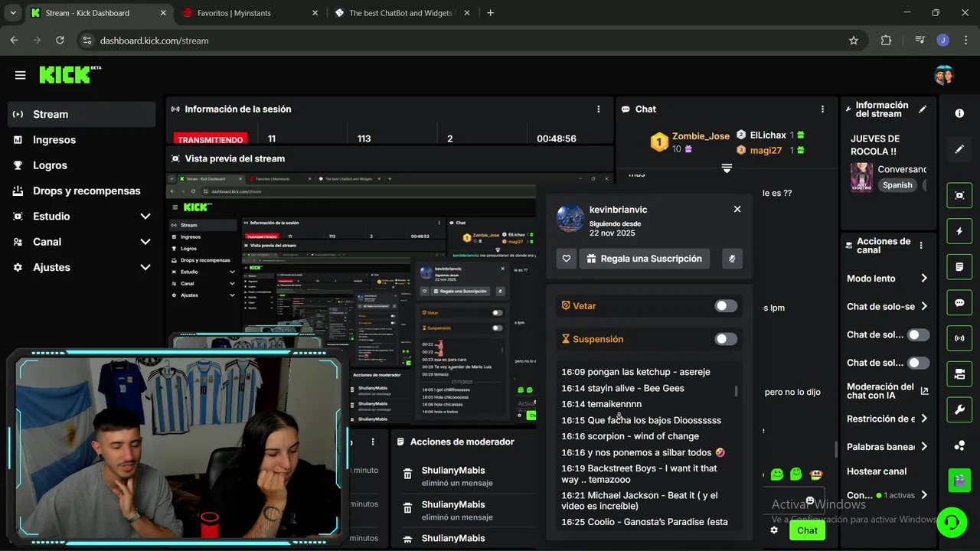
Task: Open the chat settings gear icon
Action: 774,530
